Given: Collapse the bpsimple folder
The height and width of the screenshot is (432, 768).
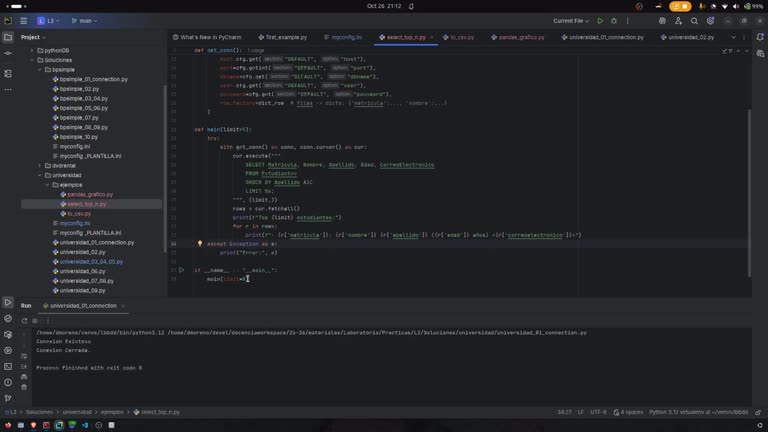Looking at the screenshot, I should [x=40, y=70].
